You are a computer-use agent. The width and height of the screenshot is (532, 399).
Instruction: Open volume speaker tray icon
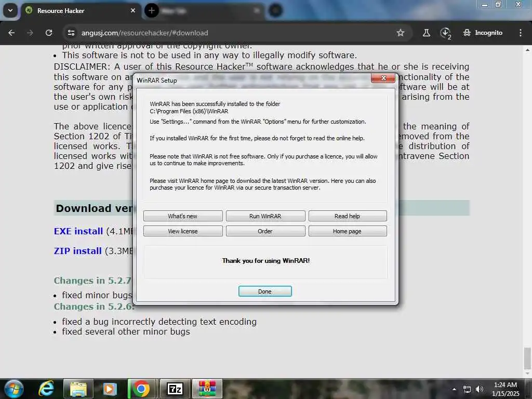coord(479,390)
